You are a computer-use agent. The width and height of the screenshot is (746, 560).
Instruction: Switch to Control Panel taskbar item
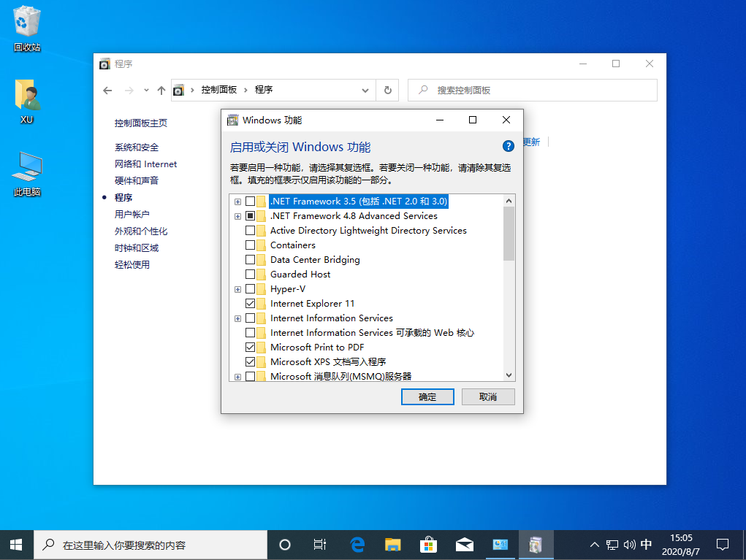click(500, 545)
